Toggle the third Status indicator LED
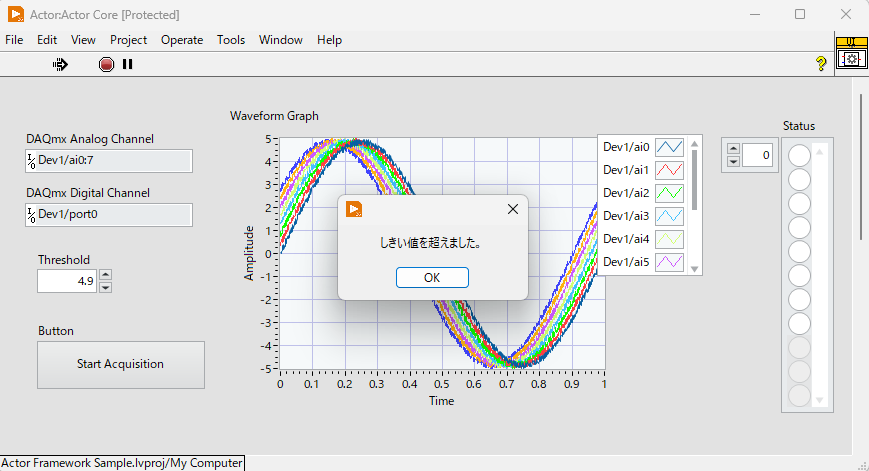The image size is (869, 471). click(799, 203)
